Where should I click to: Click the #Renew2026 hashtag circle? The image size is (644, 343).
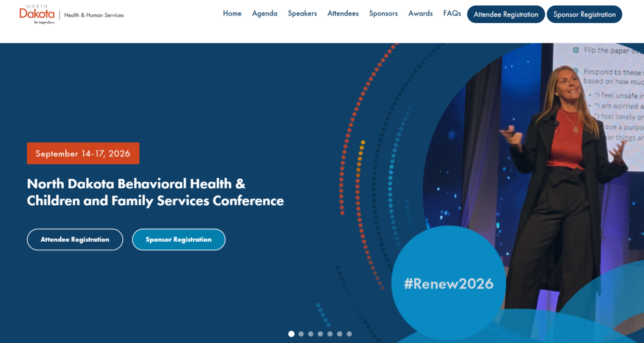(x=449, y=283)
